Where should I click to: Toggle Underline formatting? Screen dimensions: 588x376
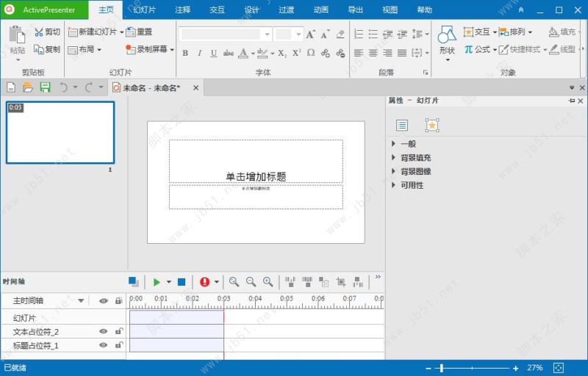coord(213,53)
